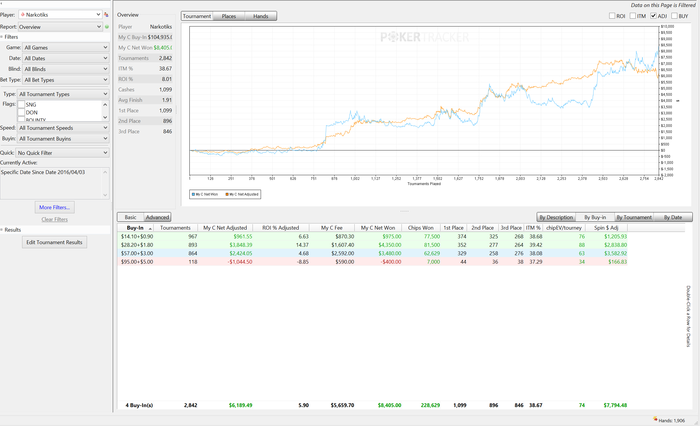Image resolution: width=700 pixels, height=426 pixels.
Task: Group results By Date
Action: point(673,217)
